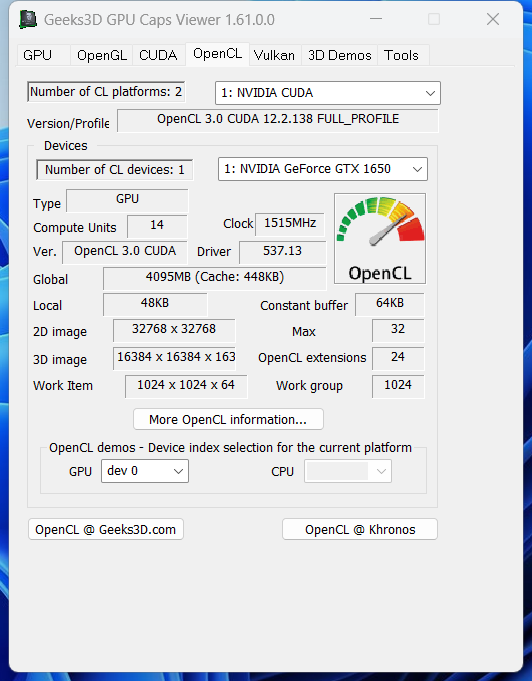Click the GPU Caps Viewer app icon in title bar
This screenshot has width=532, height=681.
point(28,20)
